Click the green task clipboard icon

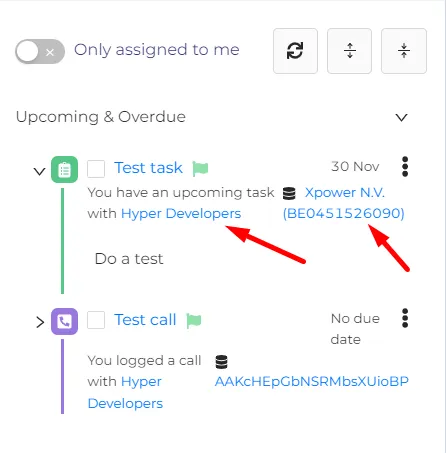pos(64,169)
